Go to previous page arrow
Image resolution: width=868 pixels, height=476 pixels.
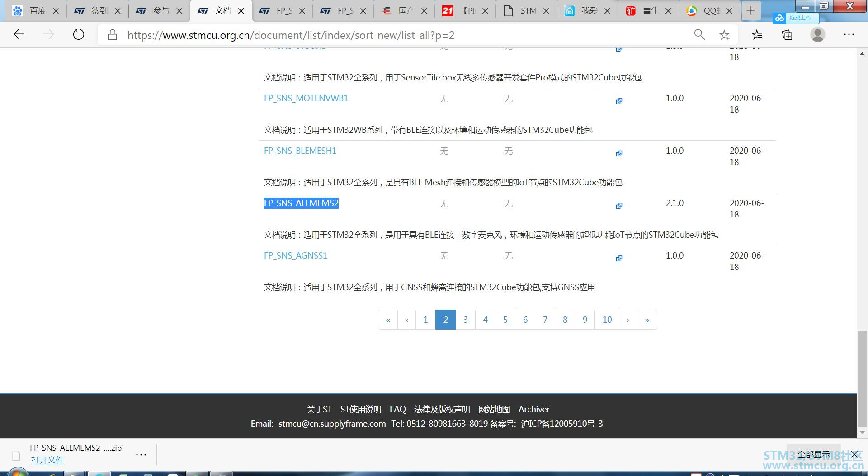tap(407, 320)
